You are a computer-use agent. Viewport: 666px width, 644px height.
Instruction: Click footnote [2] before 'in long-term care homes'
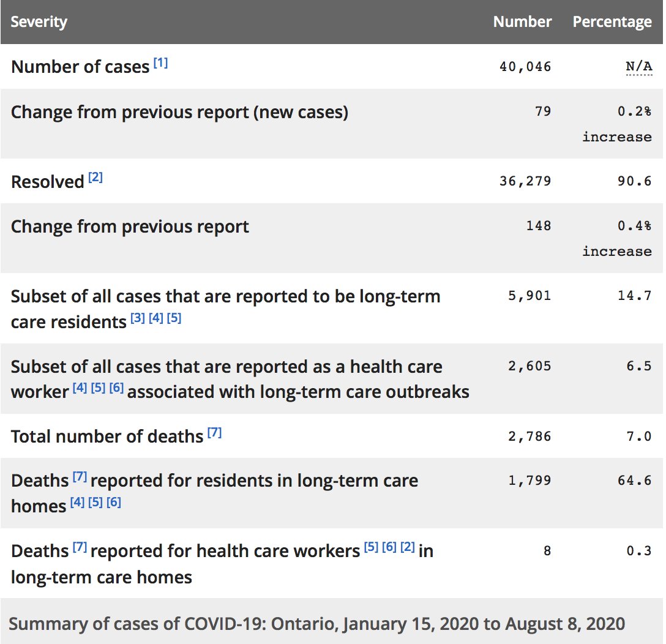pyautogui.click(x=408, y=547)
